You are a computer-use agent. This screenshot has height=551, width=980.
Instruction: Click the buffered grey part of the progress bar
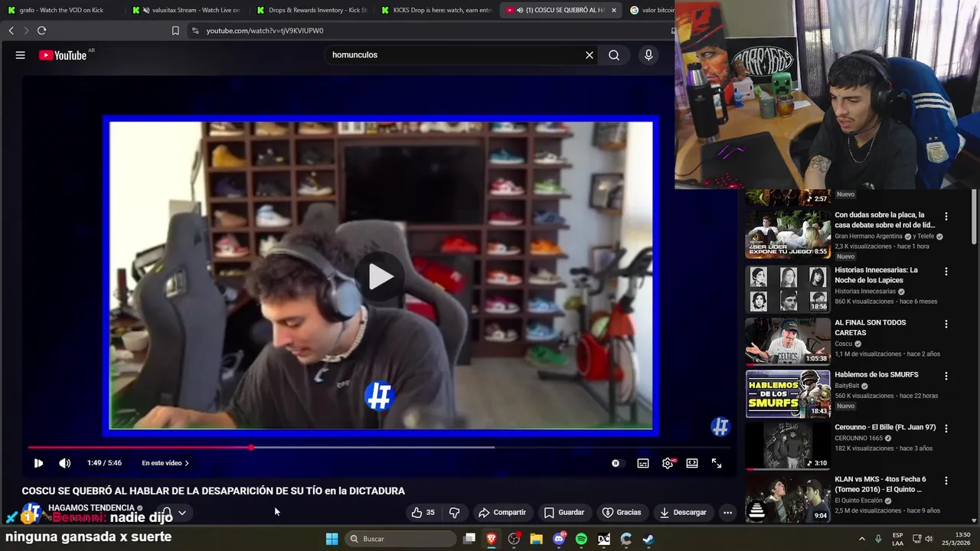pos(373,447)
